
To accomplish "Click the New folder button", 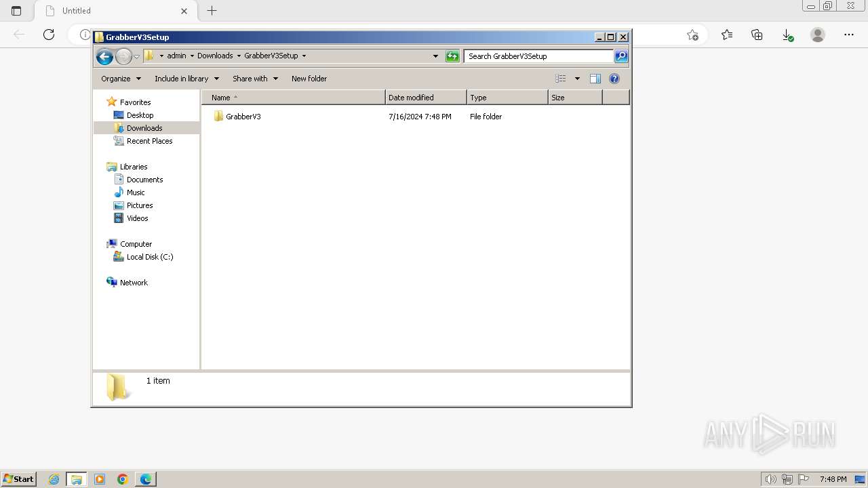I will 309,79.
